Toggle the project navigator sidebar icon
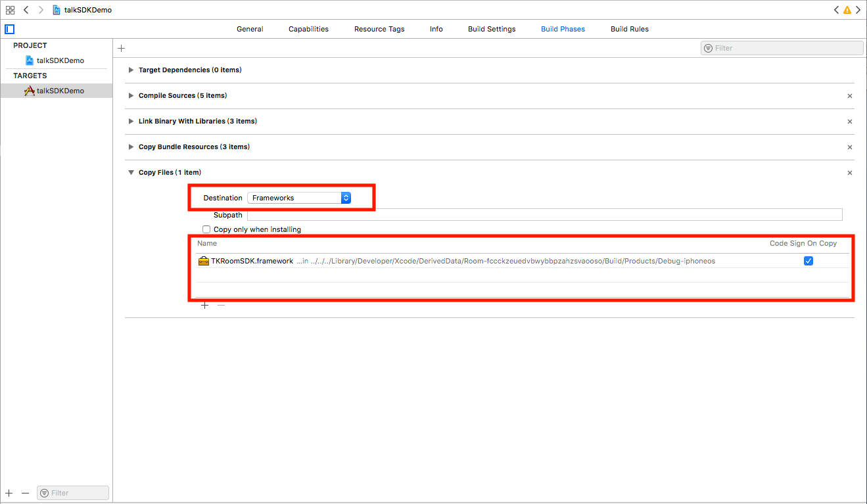 click(x=9, y=29)
